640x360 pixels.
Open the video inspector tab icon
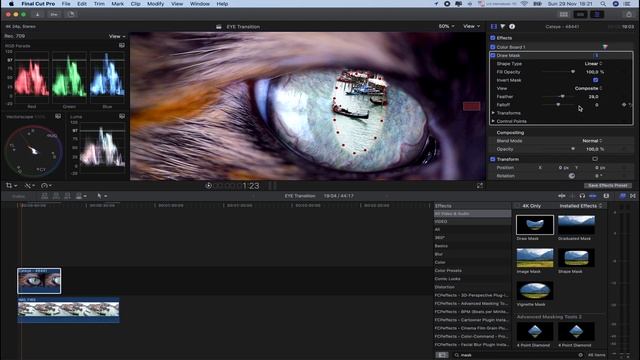494,27
